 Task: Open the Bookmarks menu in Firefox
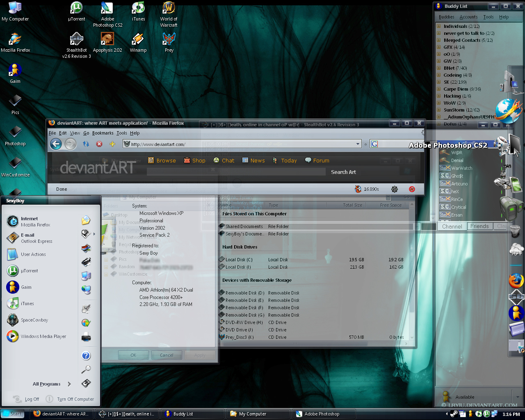[103, 133]
